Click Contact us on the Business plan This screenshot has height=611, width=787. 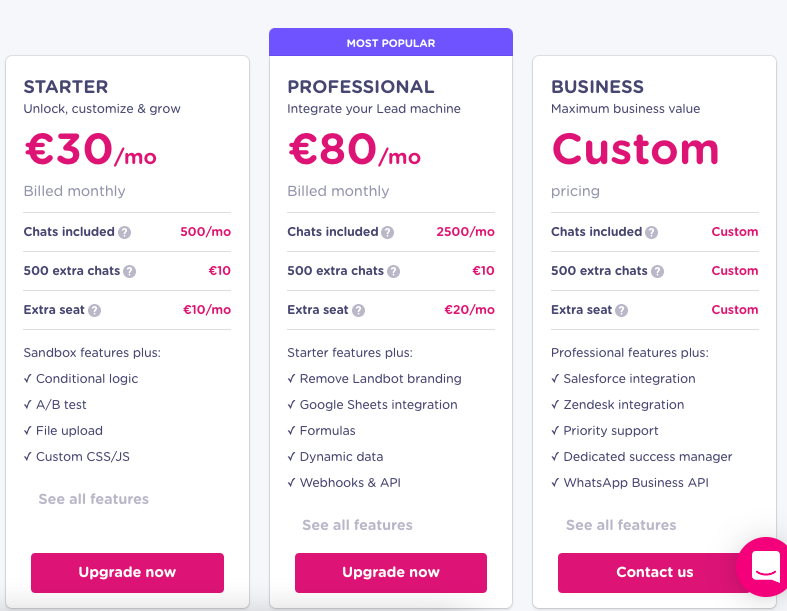pyautogui.click(x=654, y=573)
